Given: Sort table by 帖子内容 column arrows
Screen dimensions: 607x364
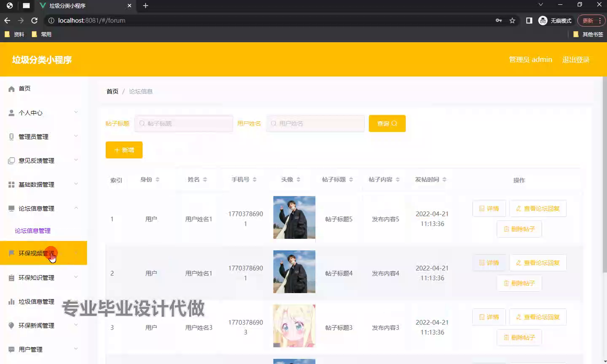Looking at the screenshot, I should (x=398, y=179).
